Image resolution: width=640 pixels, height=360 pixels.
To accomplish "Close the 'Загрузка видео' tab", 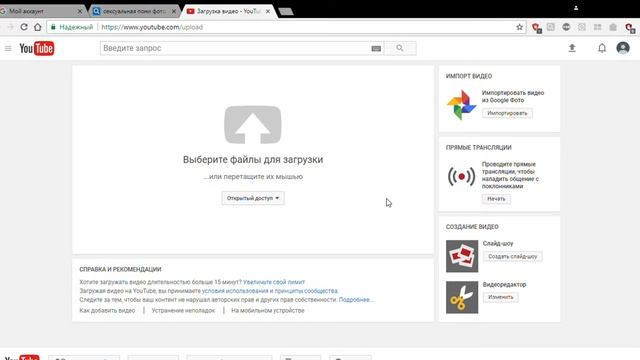I will [x=268, y=11].
